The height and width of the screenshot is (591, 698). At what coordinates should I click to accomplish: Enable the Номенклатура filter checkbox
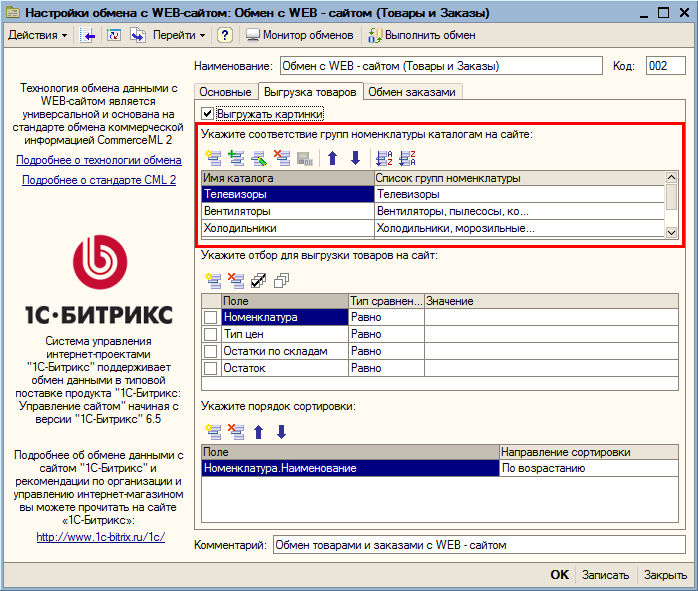point(211,317)
